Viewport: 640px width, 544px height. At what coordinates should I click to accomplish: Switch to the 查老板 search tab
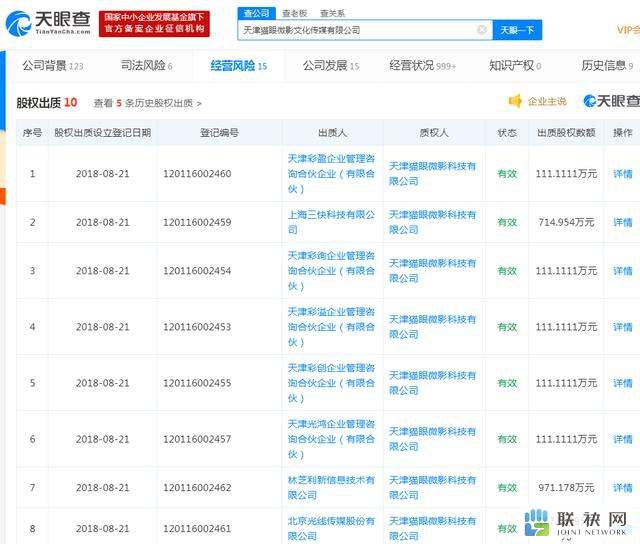(295, 13)
